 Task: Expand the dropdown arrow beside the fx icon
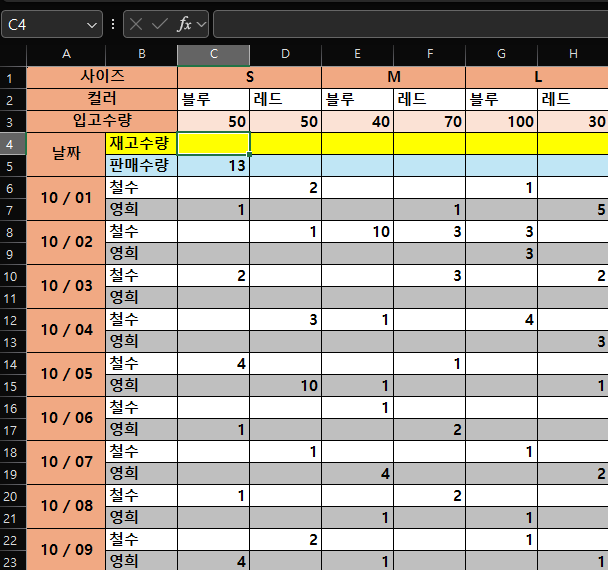201,25
